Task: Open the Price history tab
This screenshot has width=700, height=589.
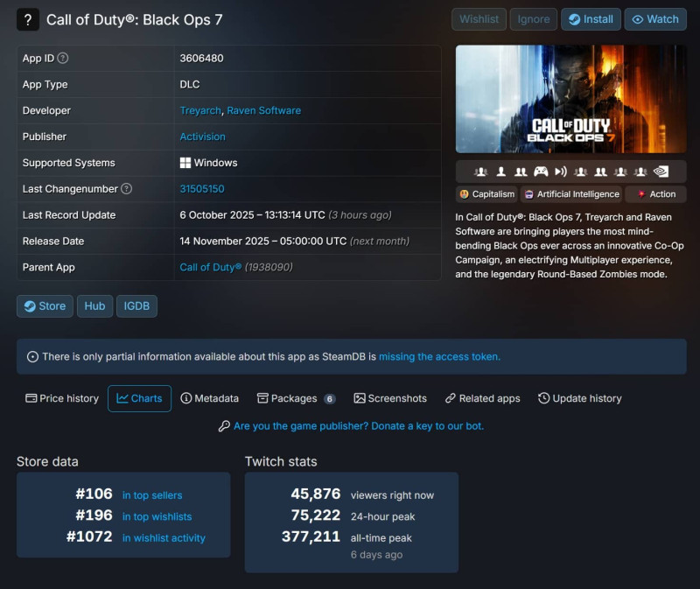Action: 62,398
